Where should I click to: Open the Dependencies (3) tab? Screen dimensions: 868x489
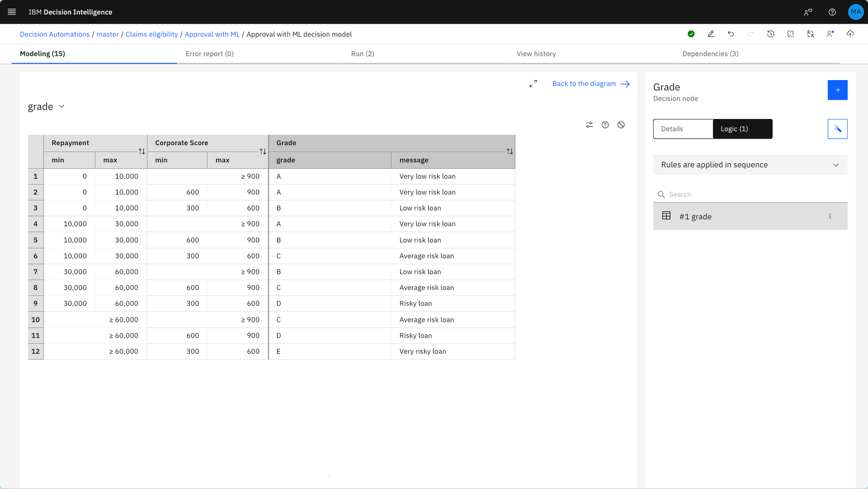(710, 54)
